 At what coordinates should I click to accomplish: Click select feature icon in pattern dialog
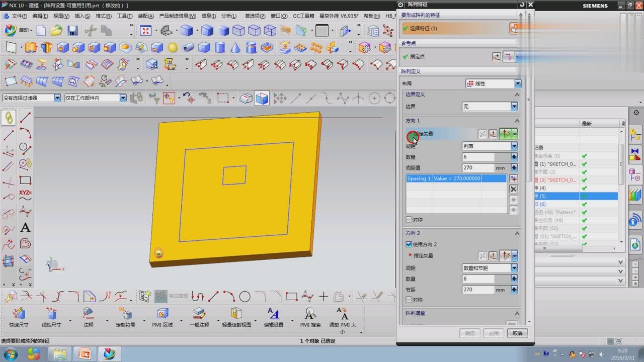[x=514, y=29]
